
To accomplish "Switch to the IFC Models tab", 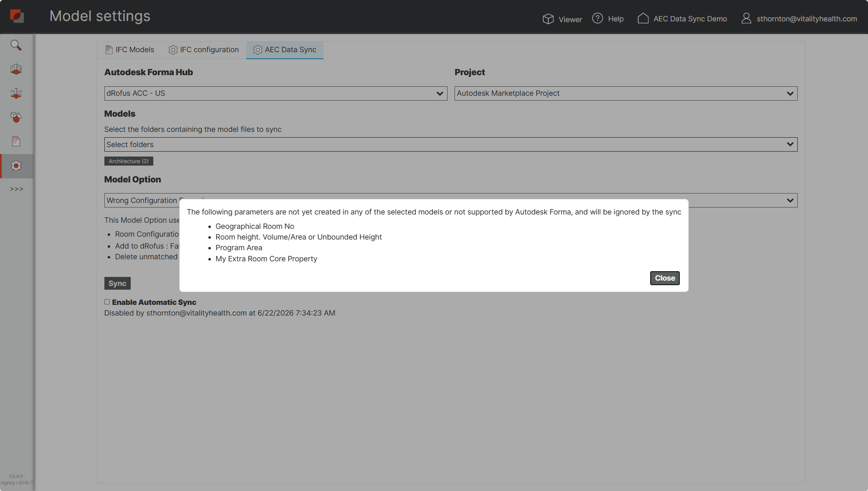I will (129, 50).
